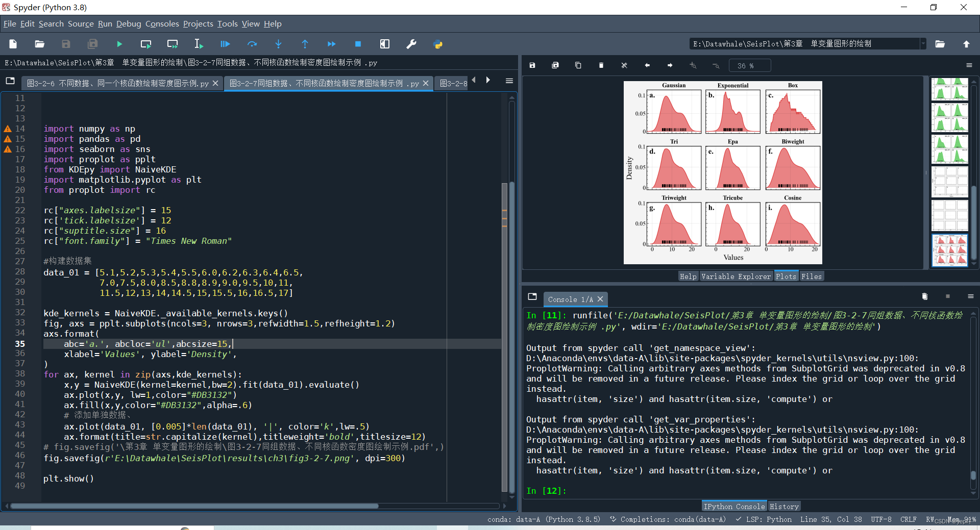Image resolution: width=980 pixels, height=530 pixels.
Task: Open file using the folder toolbar icon
Action: tap(40, 44)
